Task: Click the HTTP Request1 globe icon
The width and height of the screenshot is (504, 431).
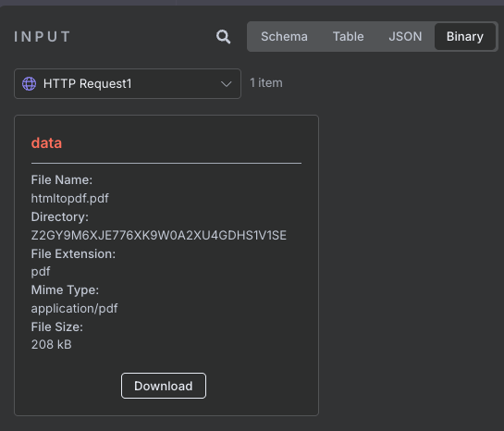Action: click(x=29, y=83)
